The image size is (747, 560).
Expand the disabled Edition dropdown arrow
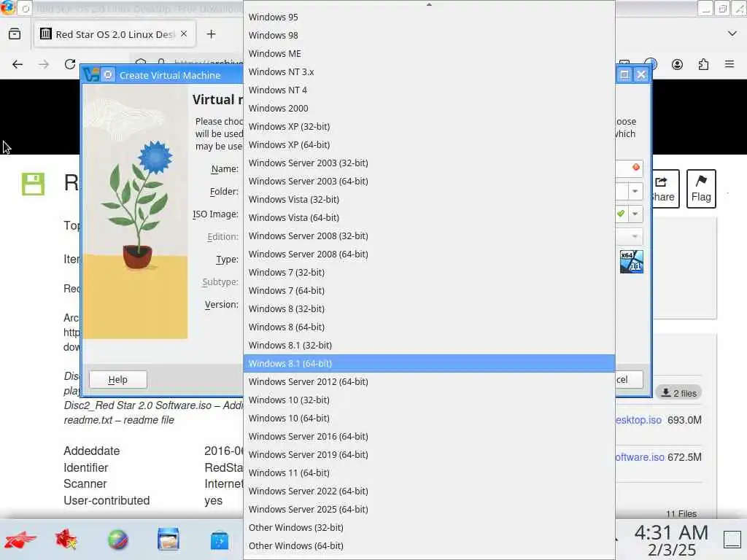coord(635,236)
